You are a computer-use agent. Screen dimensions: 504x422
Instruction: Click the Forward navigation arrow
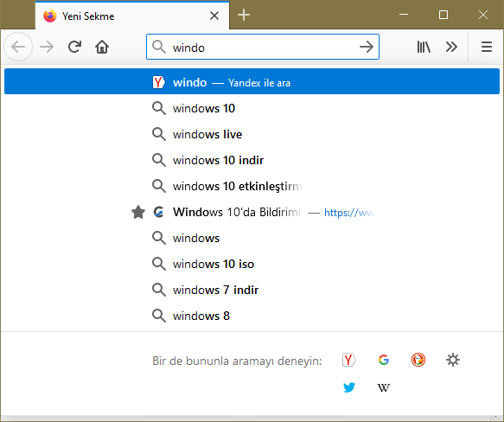47,47
